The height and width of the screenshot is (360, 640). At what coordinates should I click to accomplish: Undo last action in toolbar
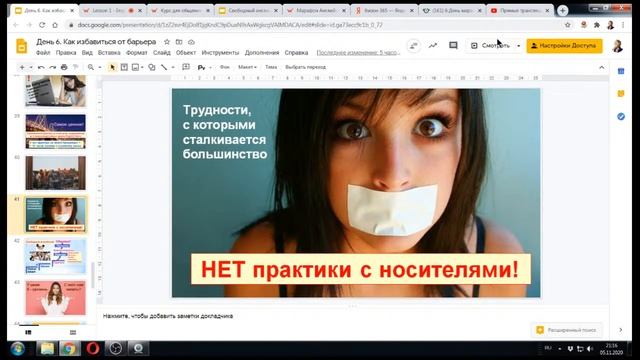(41, 67)
